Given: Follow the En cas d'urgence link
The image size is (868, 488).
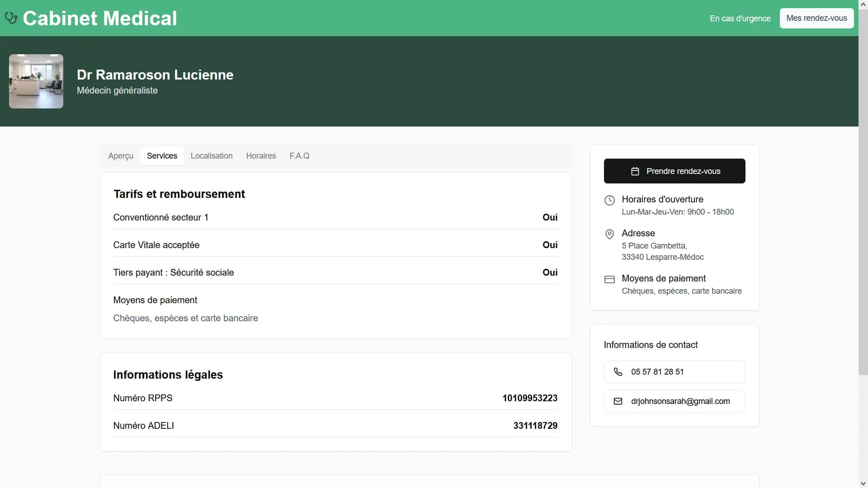Looking at the screenshot, I should tap(740, 19).
